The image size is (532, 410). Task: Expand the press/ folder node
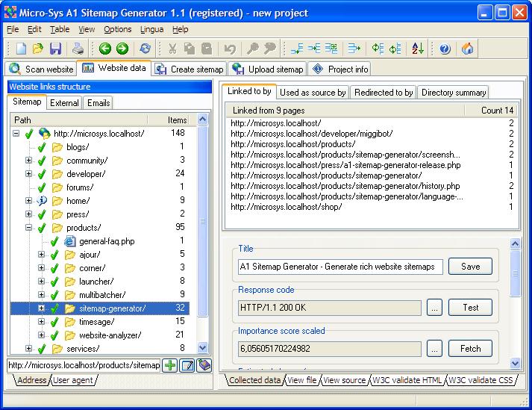[29, 214]
